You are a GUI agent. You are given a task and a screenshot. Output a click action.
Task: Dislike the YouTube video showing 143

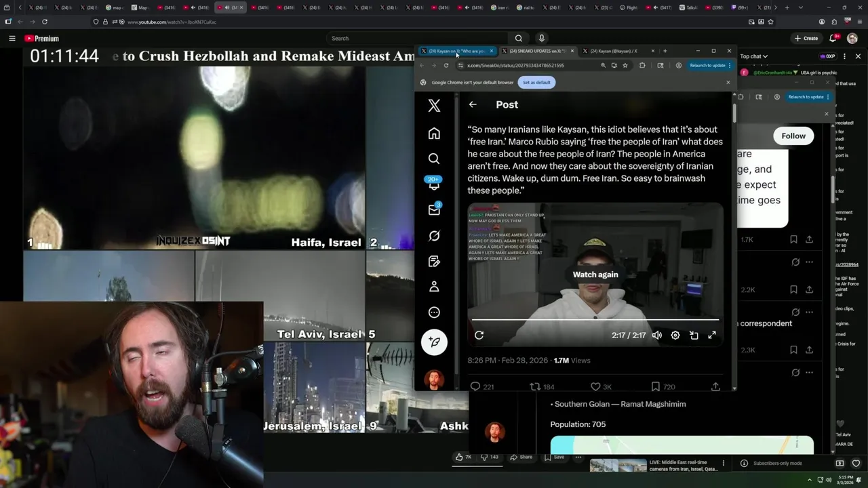[x=490, y=457]
